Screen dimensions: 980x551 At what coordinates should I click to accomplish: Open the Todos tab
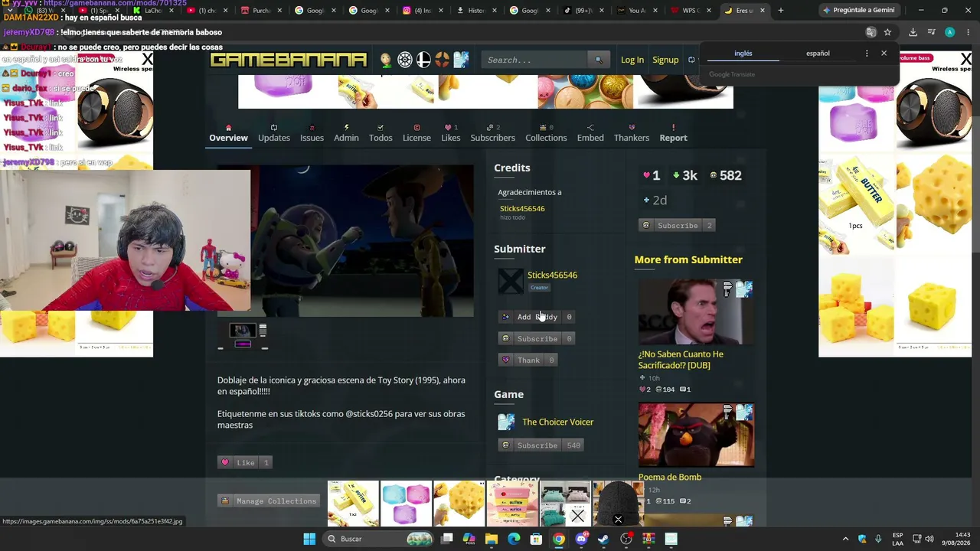coord(381,133)
